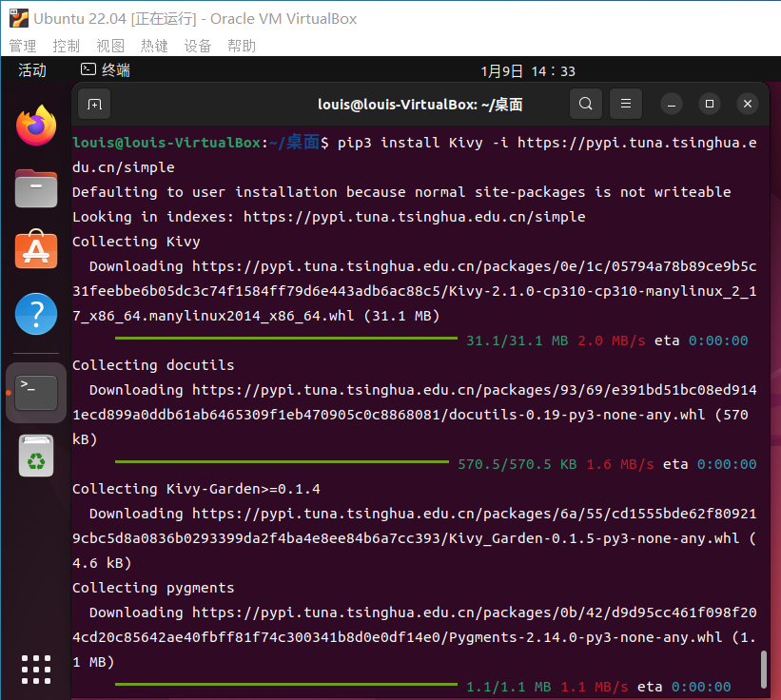The image size is (781, 700).
Task: Open the 设备 menu in VirtualBox
Action: pyautogui.click(x=198, y=47)
